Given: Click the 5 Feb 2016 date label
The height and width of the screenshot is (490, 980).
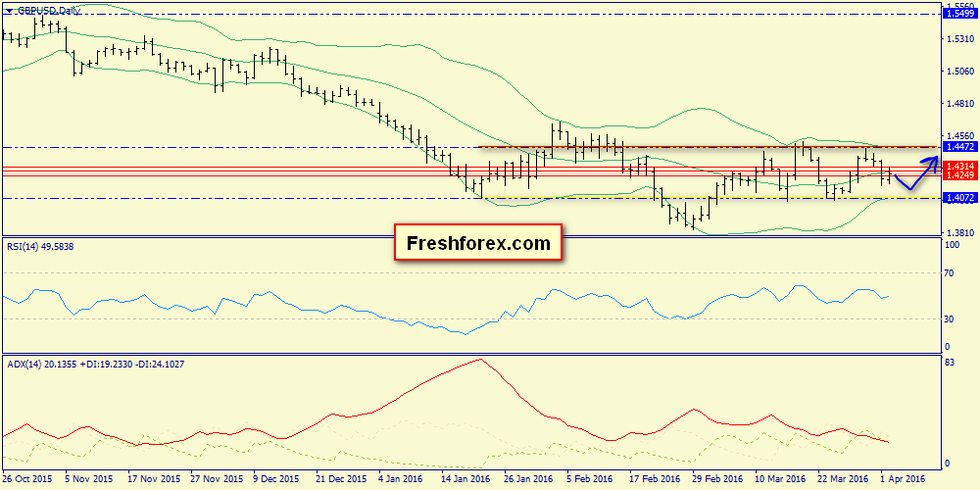Looking at the screenshot, I should click(x=589, y=477).
